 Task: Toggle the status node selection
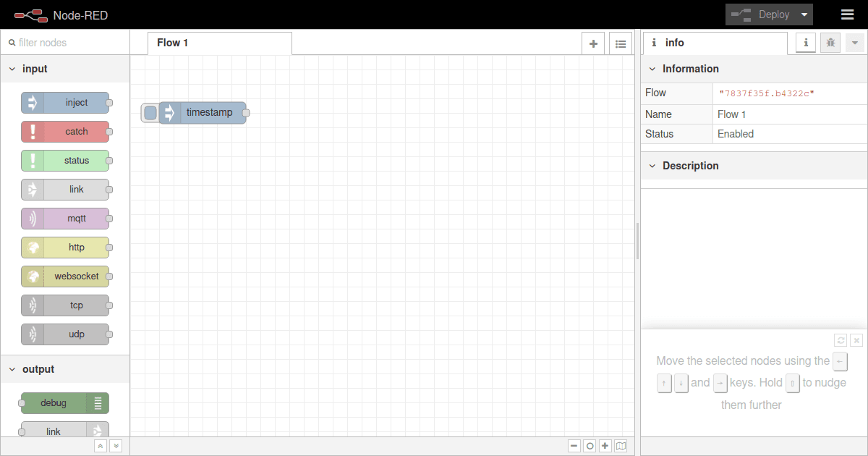66,160
